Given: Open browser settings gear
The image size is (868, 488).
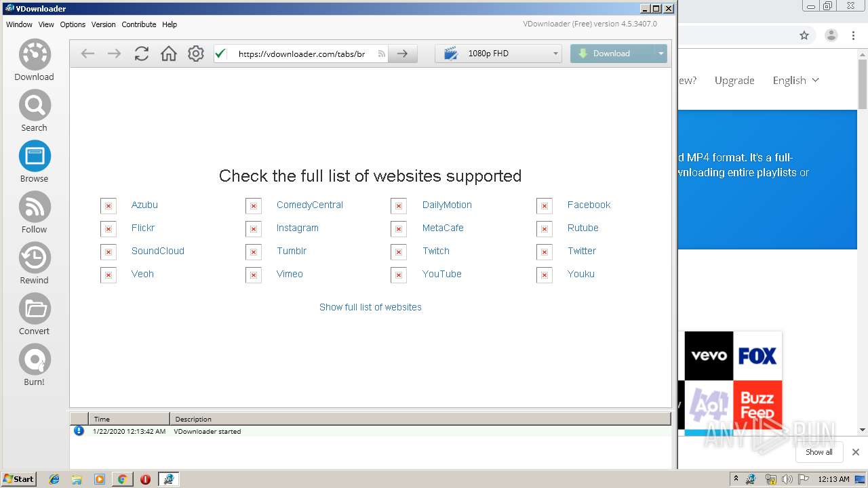Looking at the screenshot, I should tap(196, 54).
